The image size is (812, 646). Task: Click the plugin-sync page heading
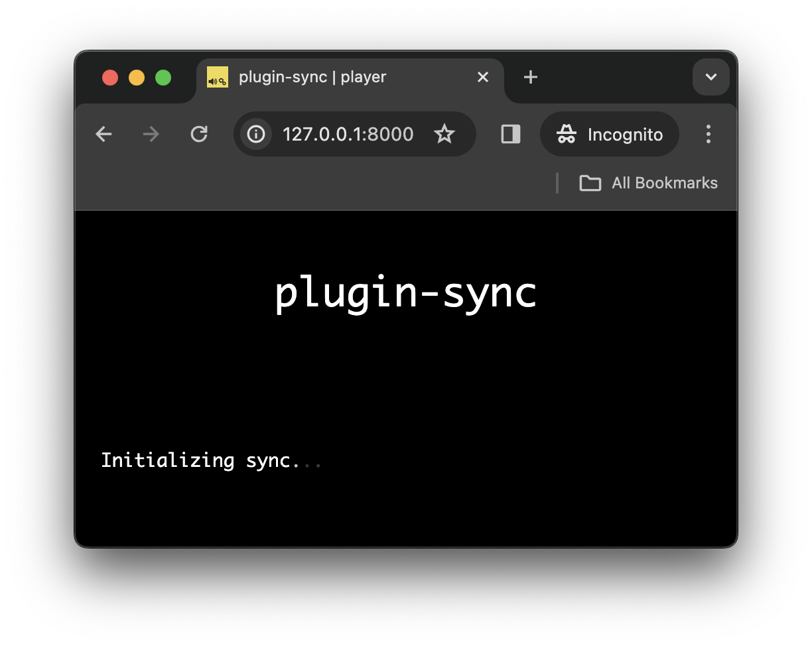tap(405, 292)
